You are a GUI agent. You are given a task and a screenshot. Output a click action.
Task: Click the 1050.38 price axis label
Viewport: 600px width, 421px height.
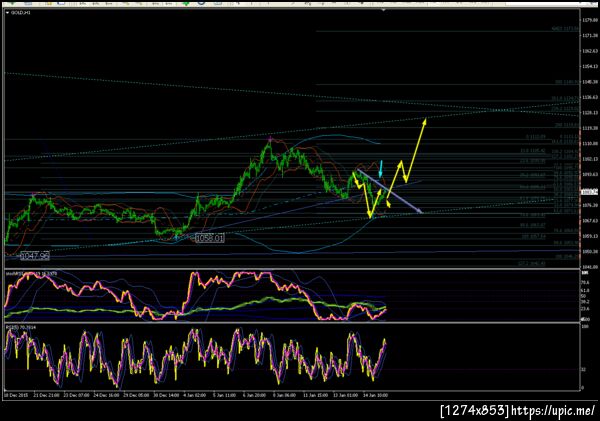[x=590, y=251]
